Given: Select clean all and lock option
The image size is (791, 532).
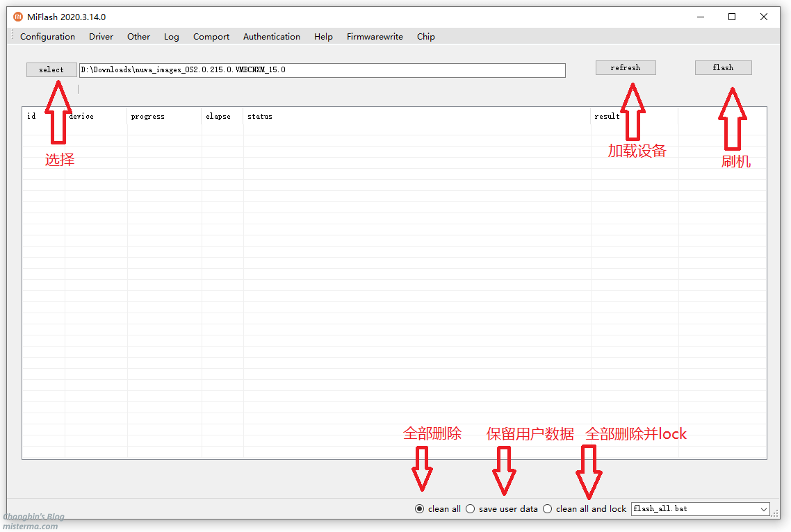Looking at the screenshot, I should pos(548,509).
